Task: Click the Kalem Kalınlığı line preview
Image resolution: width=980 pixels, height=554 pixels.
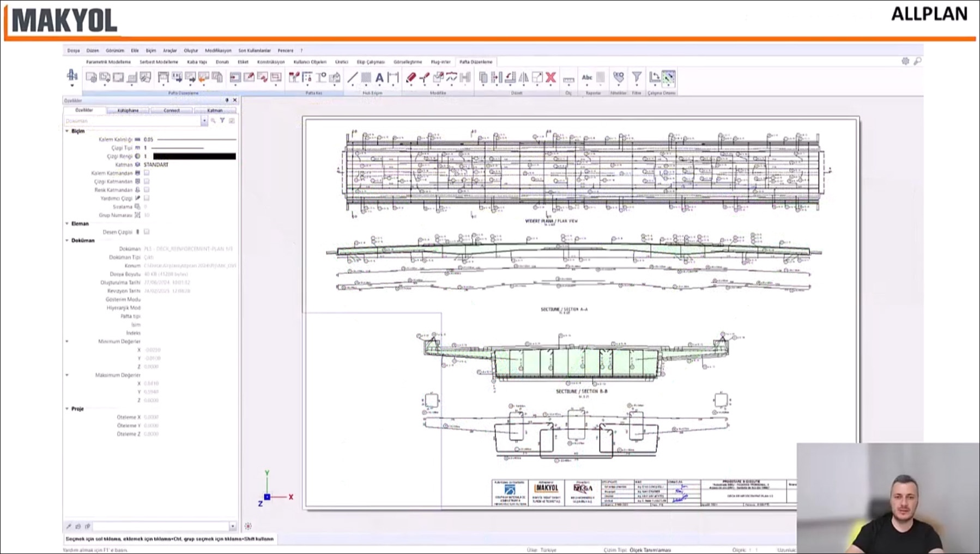Action: [197, 139]
